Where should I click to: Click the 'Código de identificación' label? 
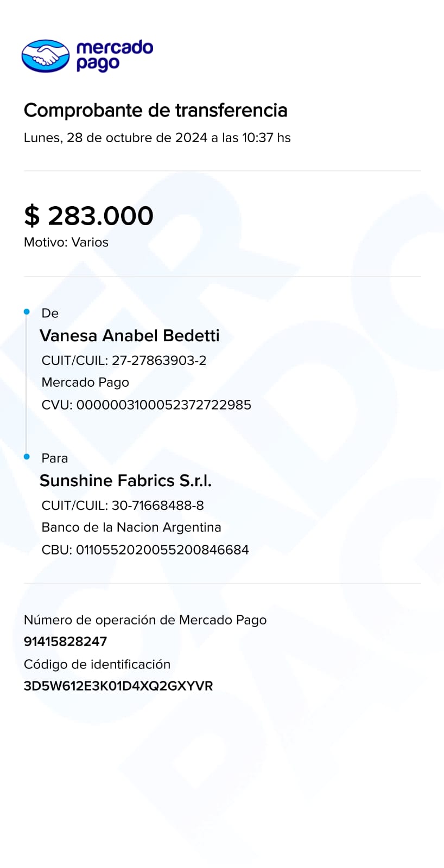(97, 665)
